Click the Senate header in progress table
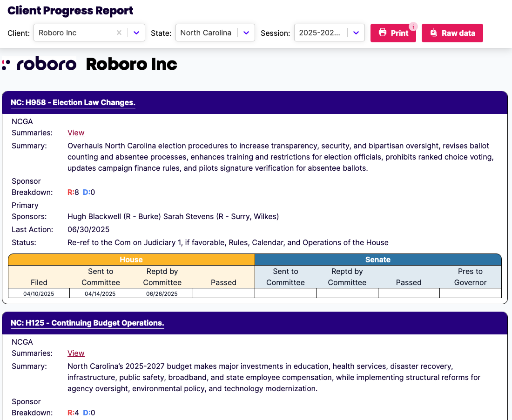Screen dimensions: 512x420 point(378,260)
